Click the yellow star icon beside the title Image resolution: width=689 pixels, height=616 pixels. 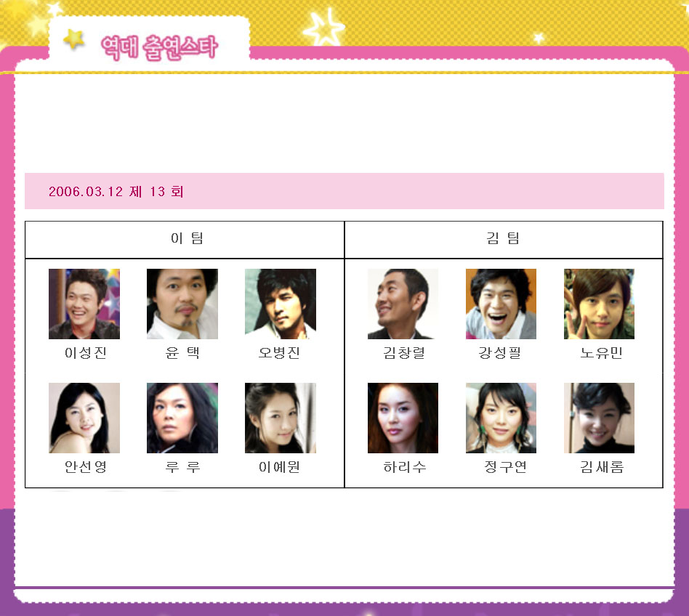click(74, 39)
